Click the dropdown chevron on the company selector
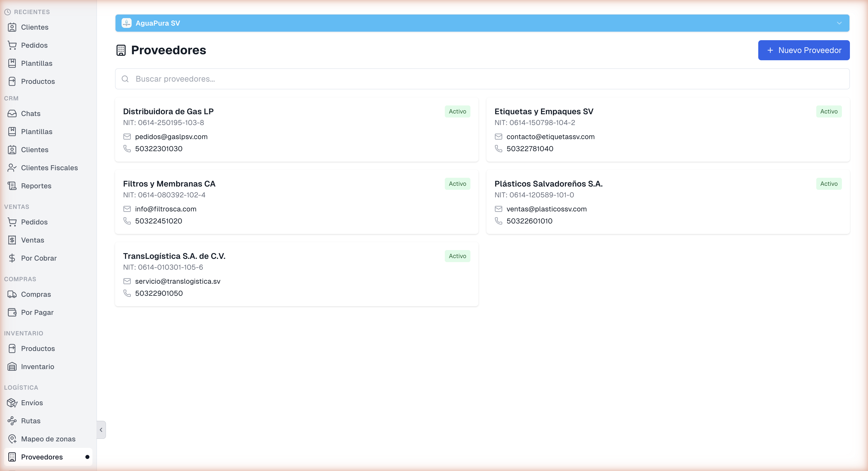This screenshot has height=471, width=868. tap(839, 23)
